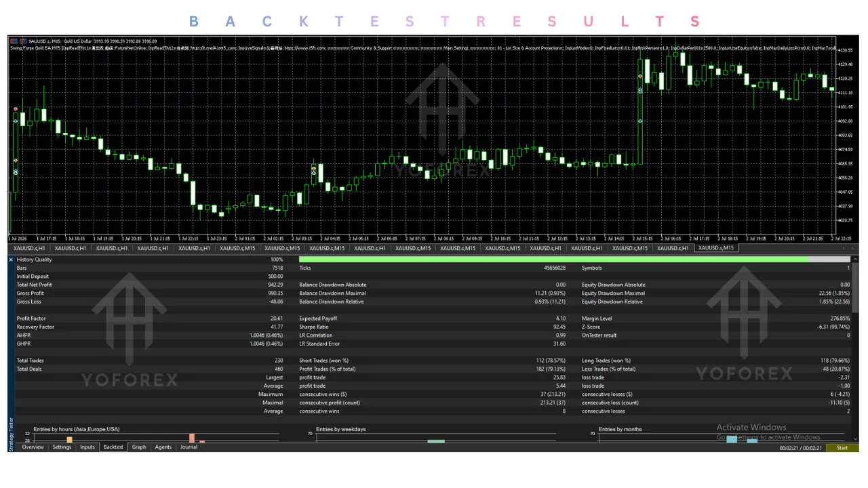Select the Sharpe Ratio value 92.45
This screenshot has width=868, height=488.
point(559,327)
